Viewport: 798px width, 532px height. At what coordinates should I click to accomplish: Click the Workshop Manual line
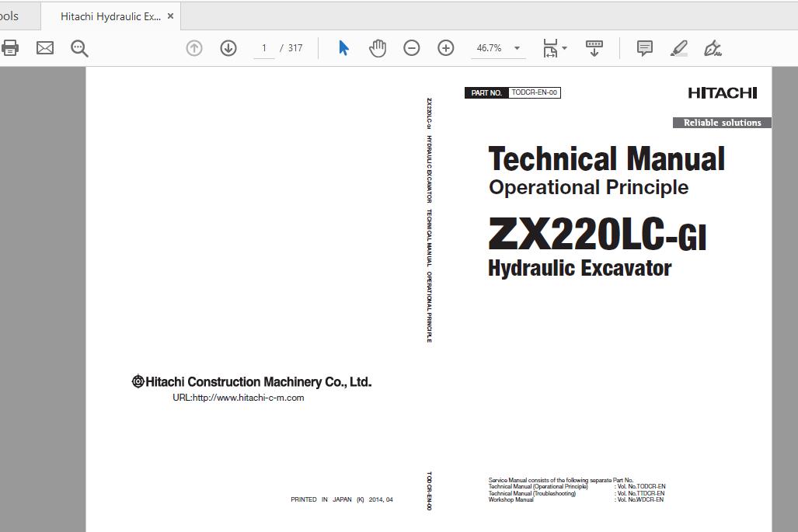click(x=511, y=500)
